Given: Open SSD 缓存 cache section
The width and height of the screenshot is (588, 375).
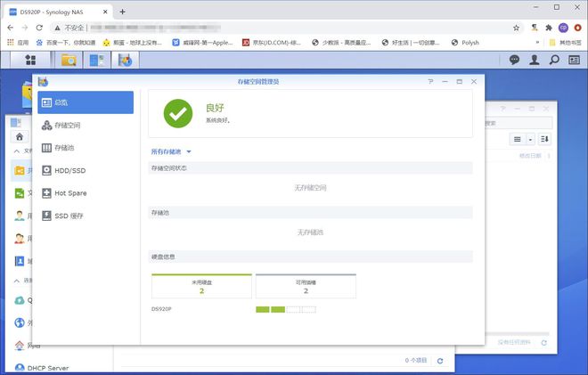Looking at the screenshot, I should (86, 216).
